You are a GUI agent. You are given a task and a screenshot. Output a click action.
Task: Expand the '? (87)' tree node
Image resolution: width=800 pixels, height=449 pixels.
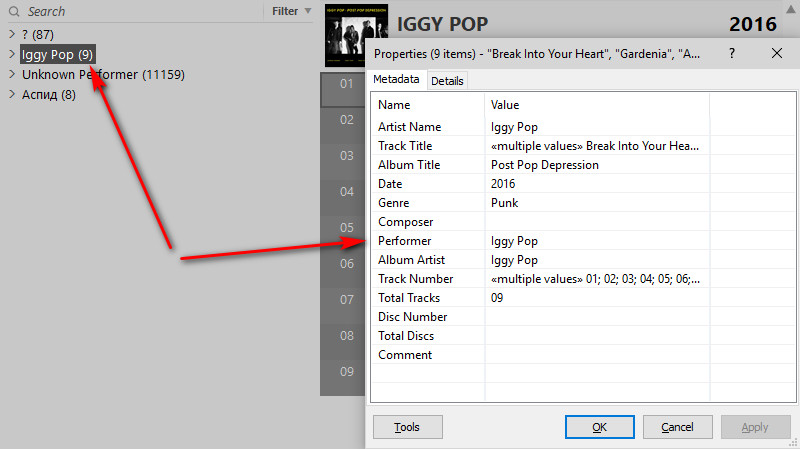tap(11, 35)
